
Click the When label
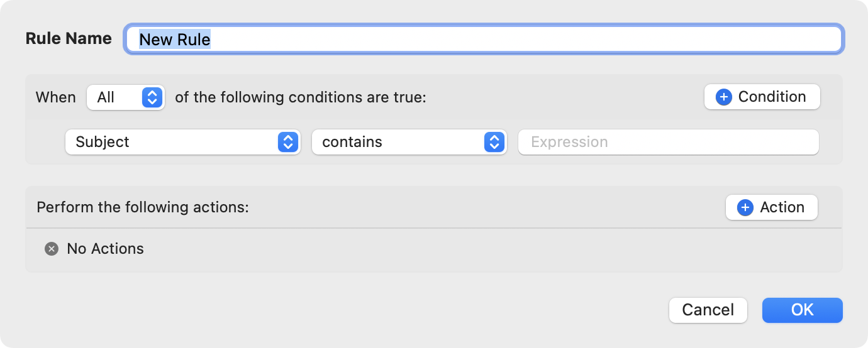coord(55,98)
